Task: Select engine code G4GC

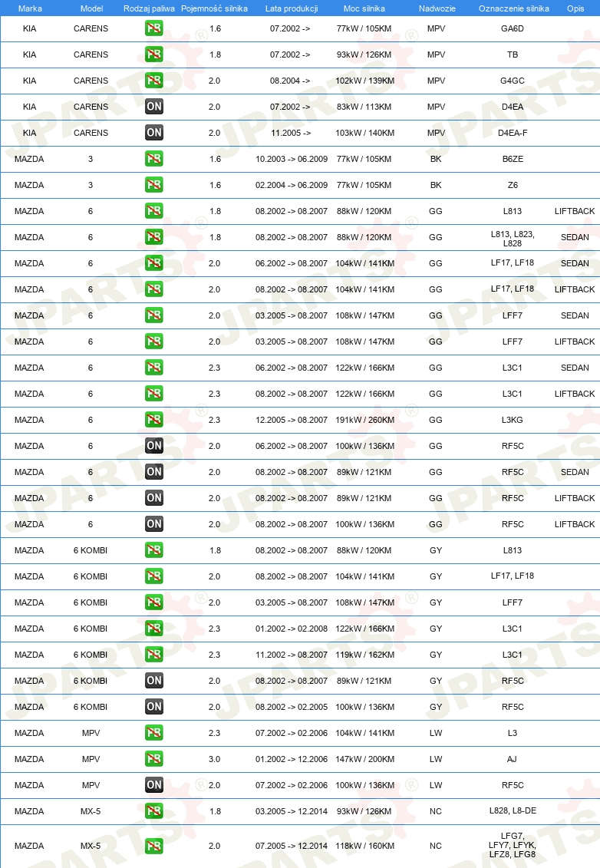Action: [513, 81]
